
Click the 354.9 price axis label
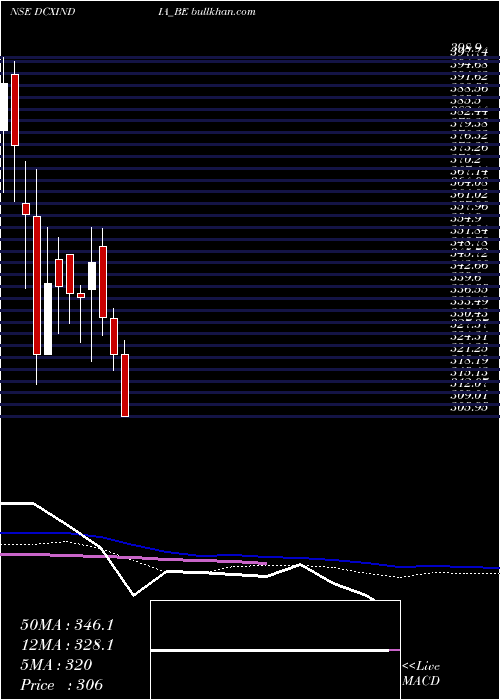(x=465, y=219)
